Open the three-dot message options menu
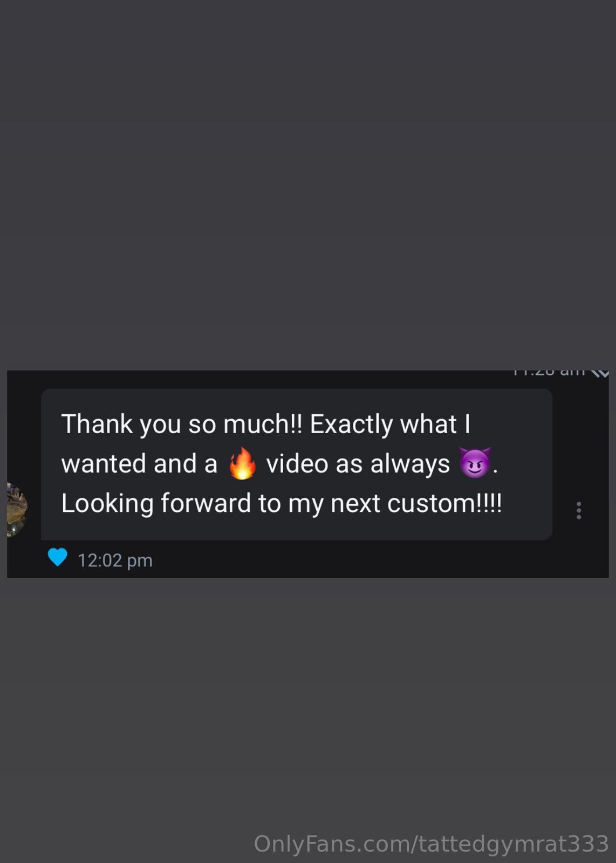Image resolution: width=616 pixels, height=863 pixels. point(579,510)
